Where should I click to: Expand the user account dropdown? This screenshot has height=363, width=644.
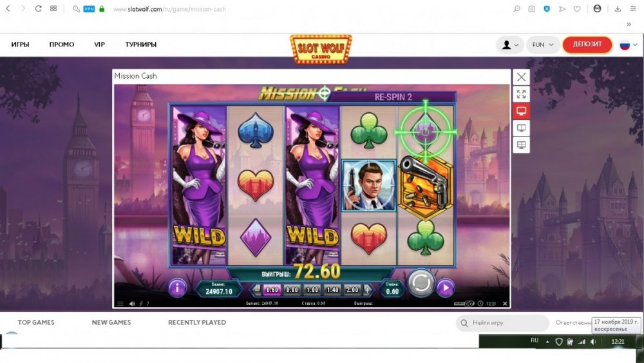point(509,44)
